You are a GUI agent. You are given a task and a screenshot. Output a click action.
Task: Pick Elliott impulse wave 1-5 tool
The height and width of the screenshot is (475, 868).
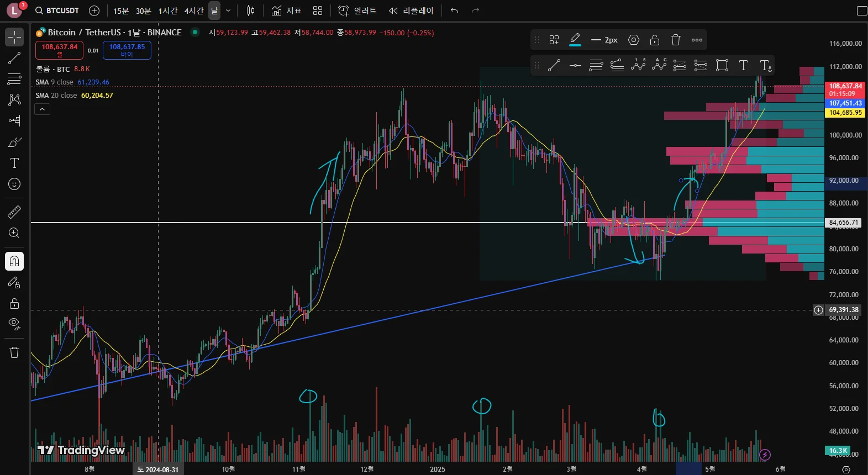click(638, 65)
